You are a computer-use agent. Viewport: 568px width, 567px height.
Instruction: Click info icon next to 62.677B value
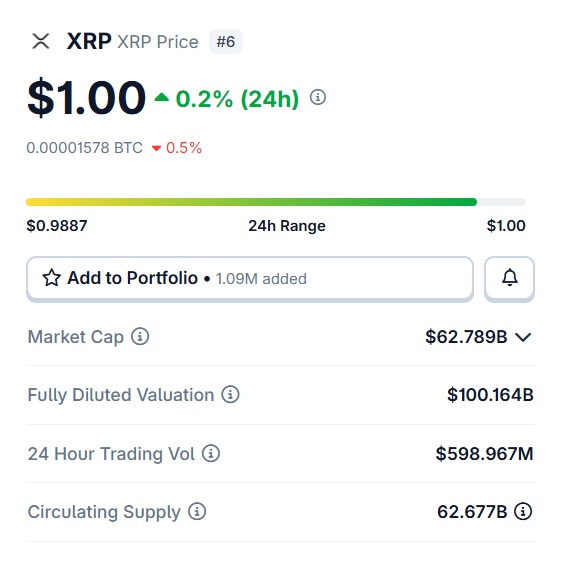523,512
